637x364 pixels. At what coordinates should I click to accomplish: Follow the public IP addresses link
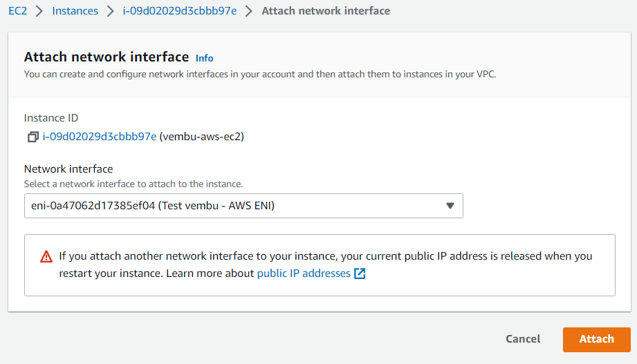(304, 274)
